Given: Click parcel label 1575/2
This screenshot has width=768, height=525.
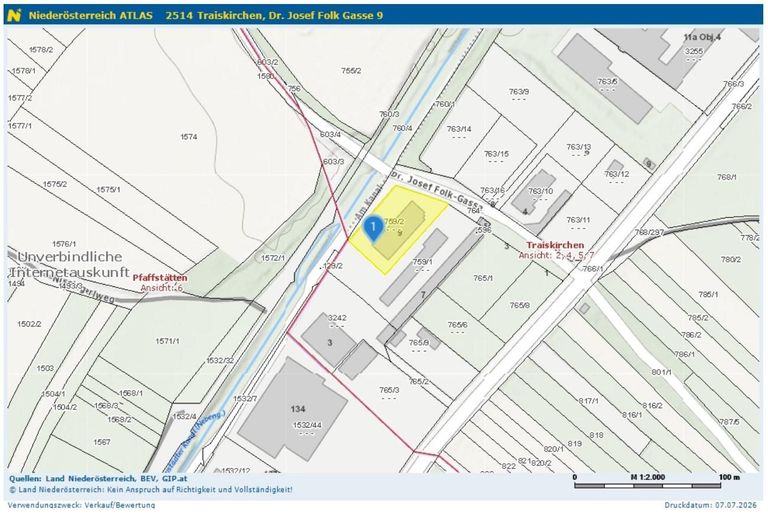Looking at the screenshot, I should pos(55,184).
